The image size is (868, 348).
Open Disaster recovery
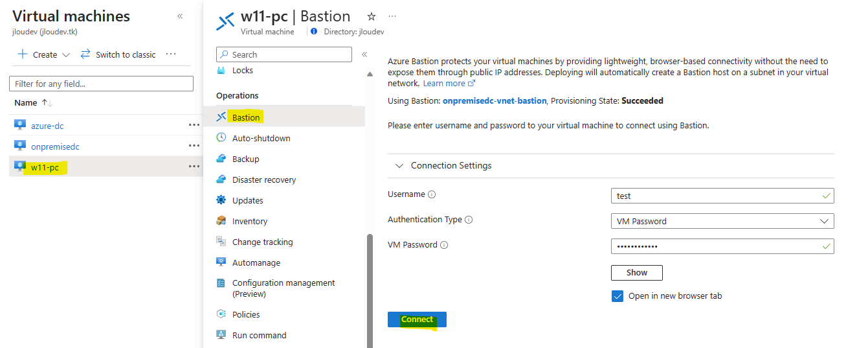click(264, 180)
